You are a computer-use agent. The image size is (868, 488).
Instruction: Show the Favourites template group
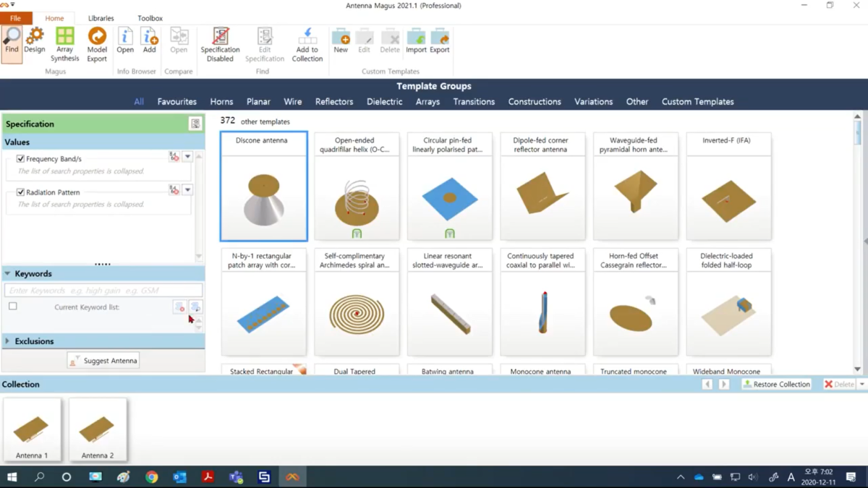pos(177,102)
